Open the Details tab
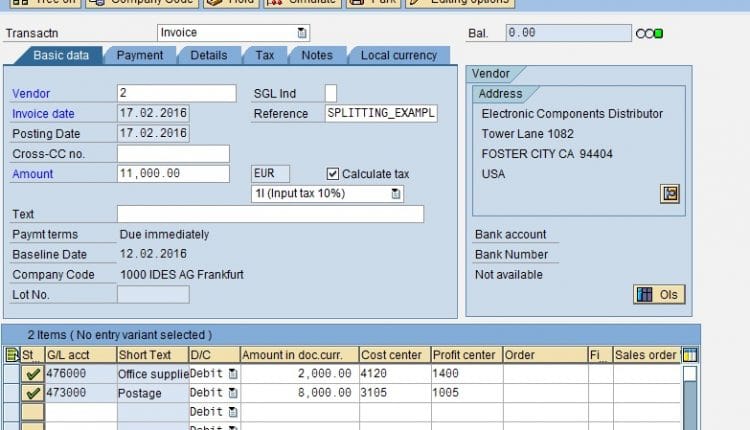The image size is (750, 430). (209, 55)
